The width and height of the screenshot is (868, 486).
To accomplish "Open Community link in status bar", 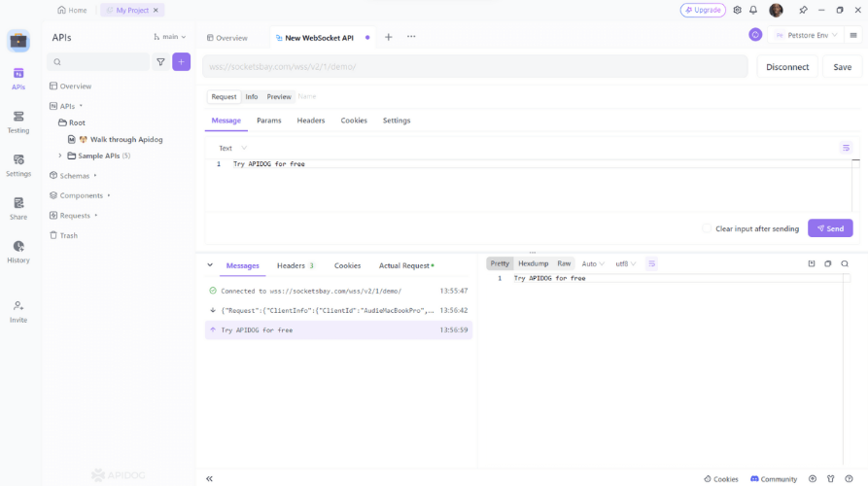I will [x=774, y=479].
